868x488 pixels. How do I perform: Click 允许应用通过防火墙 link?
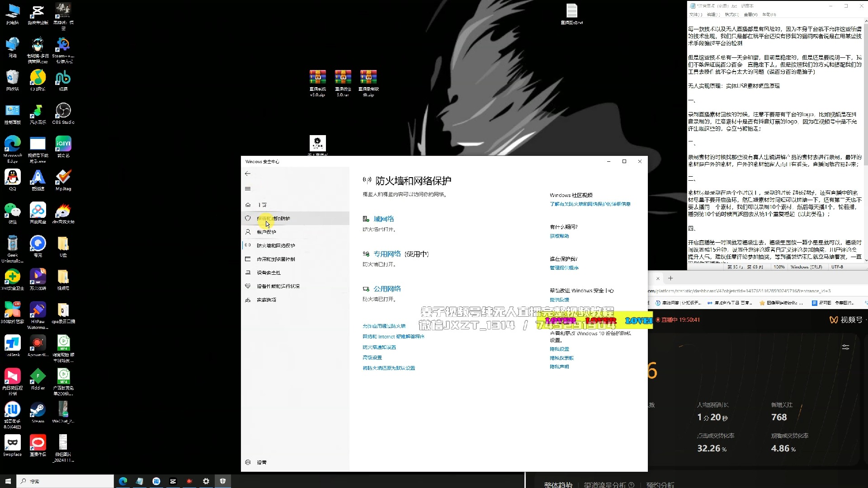click(x=384, y=326)
